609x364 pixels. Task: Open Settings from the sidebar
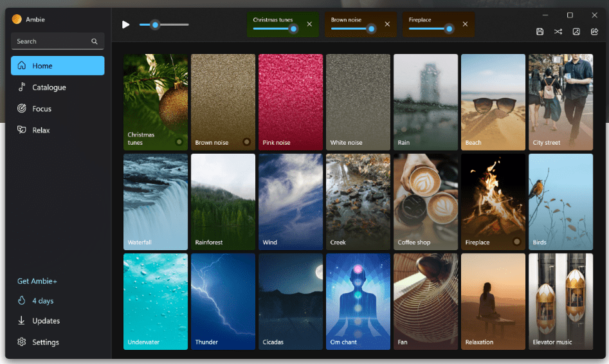45,342
